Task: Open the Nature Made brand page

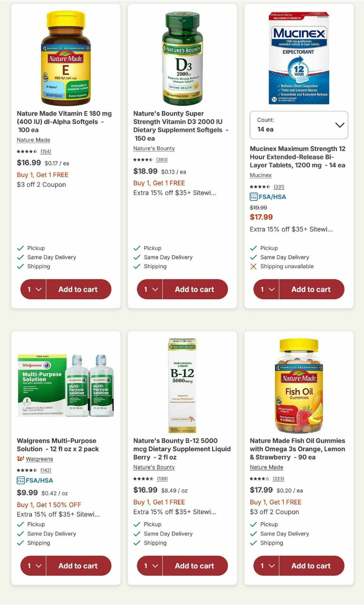Action: [x=33, y=140]
